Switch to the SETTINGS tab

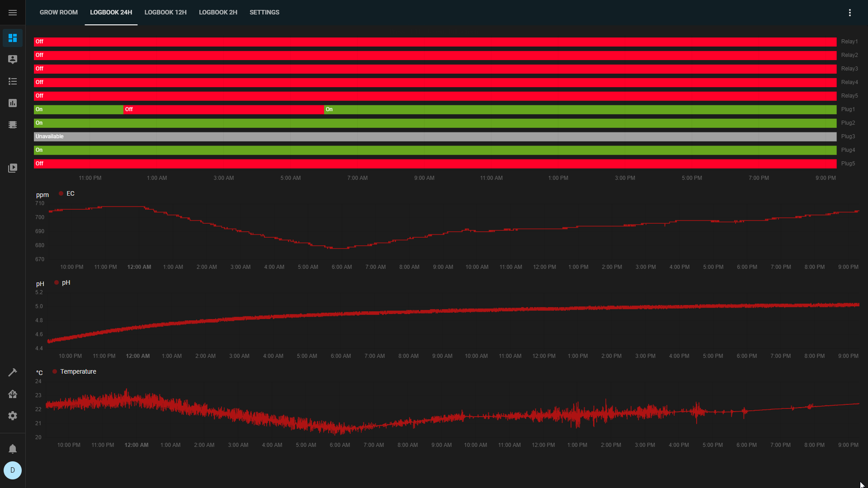tap(264, 13)
